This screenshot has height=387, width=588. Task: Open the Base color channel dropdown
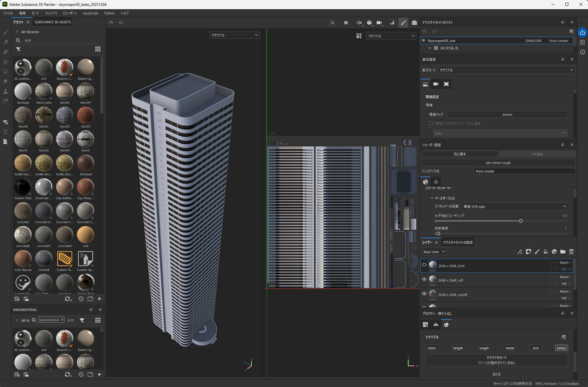tap(434, 252)
